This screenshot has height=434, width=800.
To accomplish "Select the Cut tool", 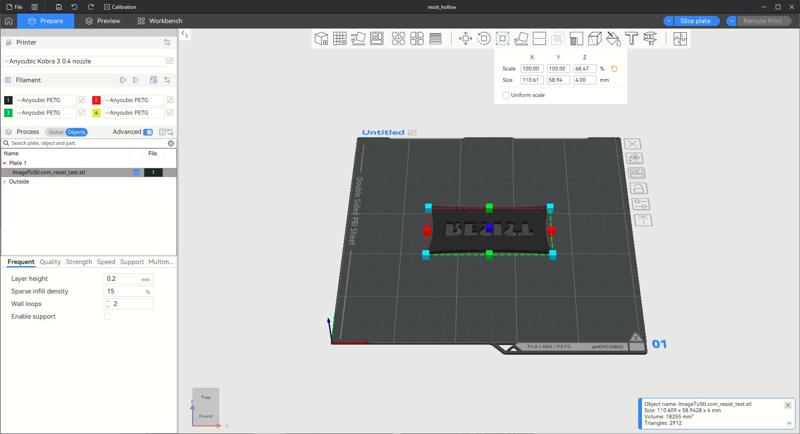I will tap(539, 39).
